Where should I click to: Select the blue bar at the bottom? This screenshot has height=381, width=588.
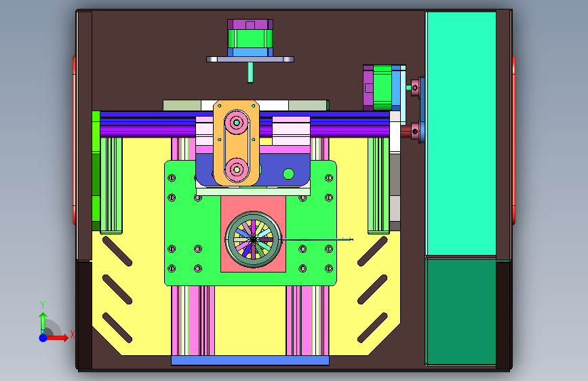(x=250, y=361)
